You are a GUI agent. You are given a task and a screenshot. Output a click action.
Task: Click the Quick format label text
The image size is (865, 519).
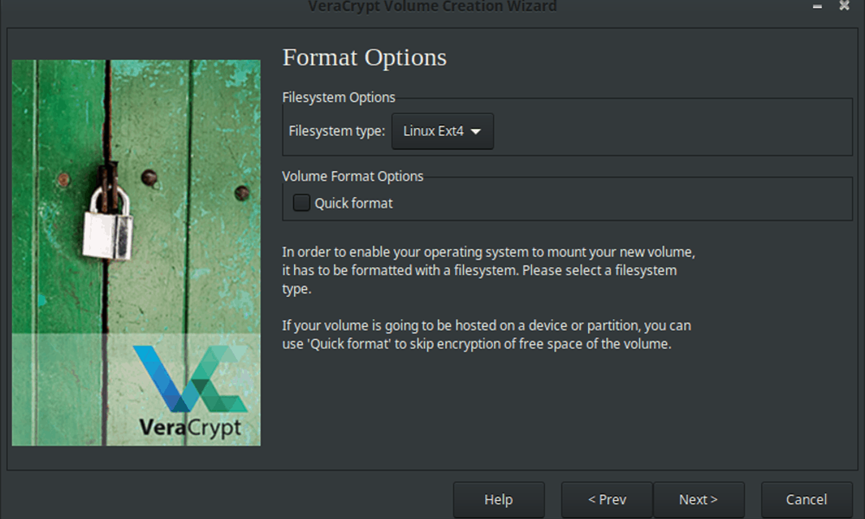click(x=354, y=204)
